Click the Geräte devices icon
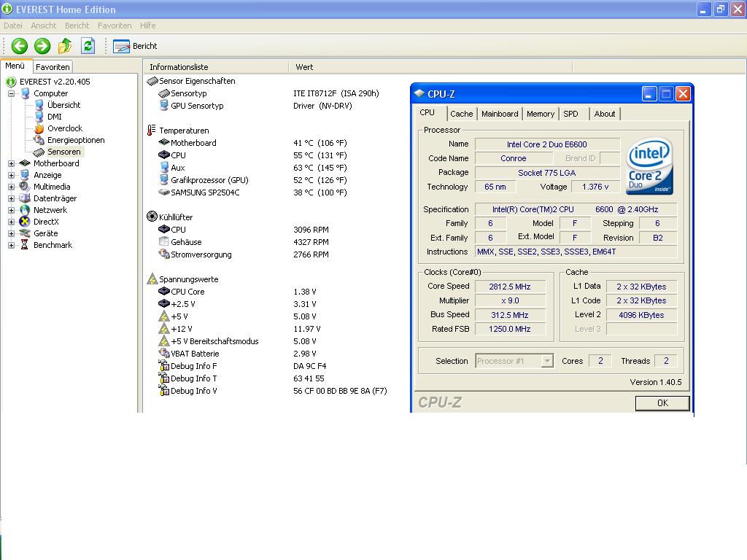The height and width of the screenshot is (560, 747). (x=26, y=233)
